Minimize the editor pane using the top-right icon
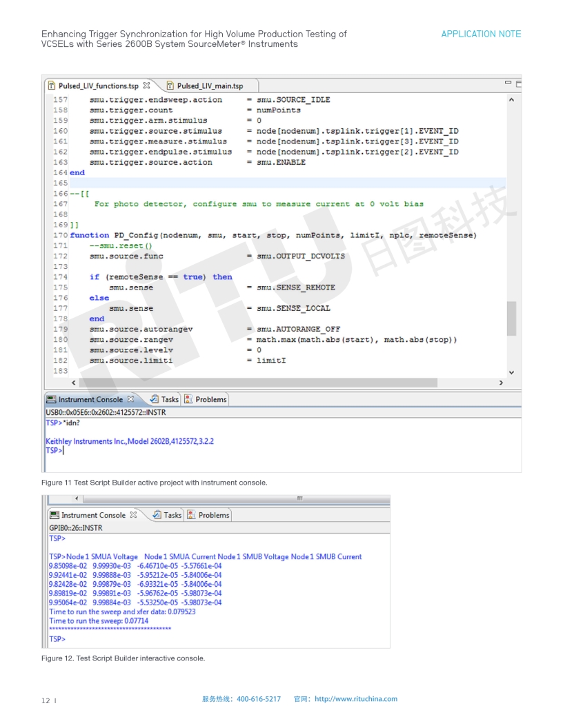Screen dimensions: 563x728 click(x=508, y=83)
